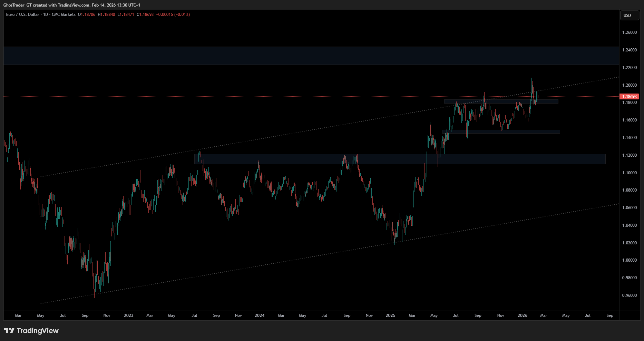This screenshot has height=341, width=644.
Task: Click the 1.02000 price axis label
Action: 630,243
